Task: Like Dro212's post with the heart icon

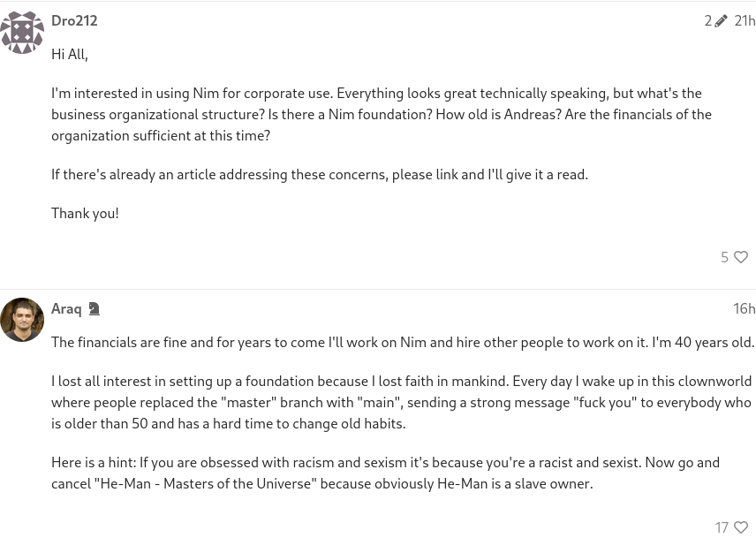Action: click(741, 257)
